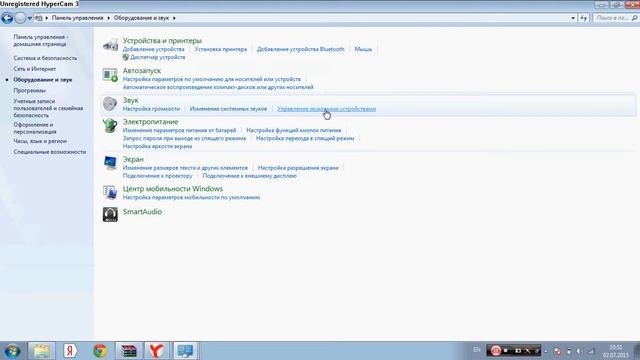Click 'Автоматическое воспроизведение компакт-дисков' link
This screenshot has width=640, height=360.
(218, 87)
